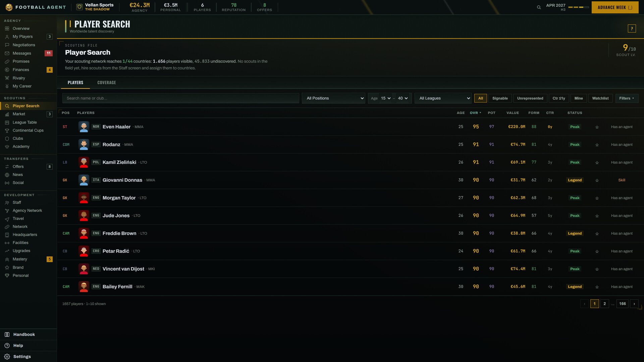Open the Filters dropdown
Screen dimensions: 644x362
[627, 98]
